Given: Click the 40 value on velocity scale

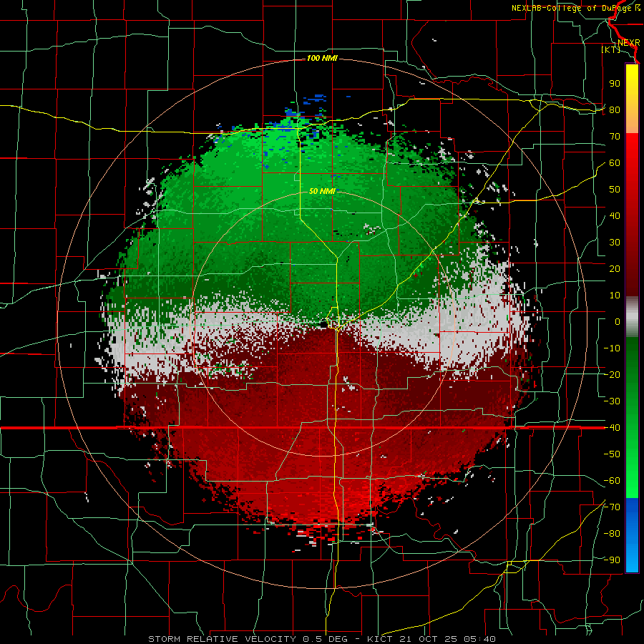Looking at the screenshot, I should pyautogui.click(x=615, y=216).
